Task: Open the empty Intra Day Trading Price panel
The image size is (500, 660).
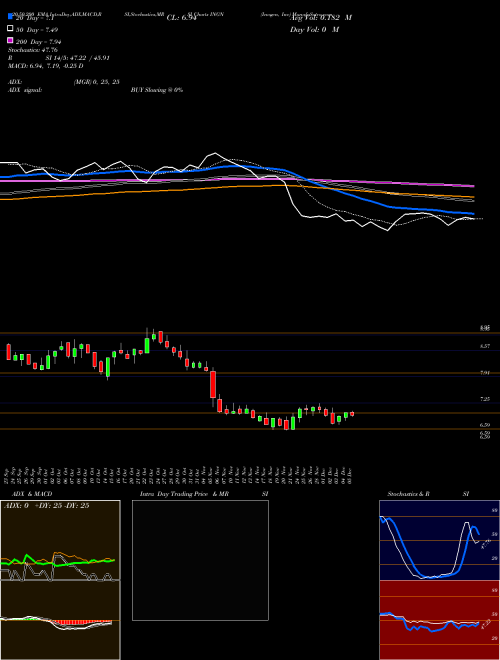Action: 200,560
